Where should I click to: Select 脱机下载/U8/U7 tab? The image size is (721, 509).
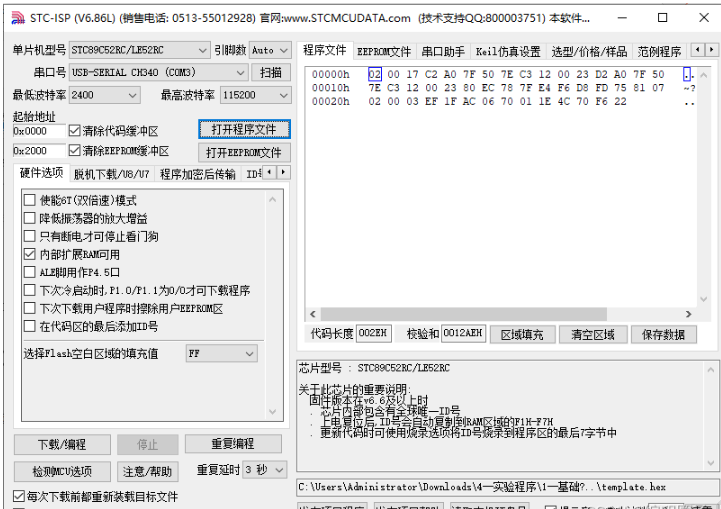pyautogui.click(x=111, y=174)
